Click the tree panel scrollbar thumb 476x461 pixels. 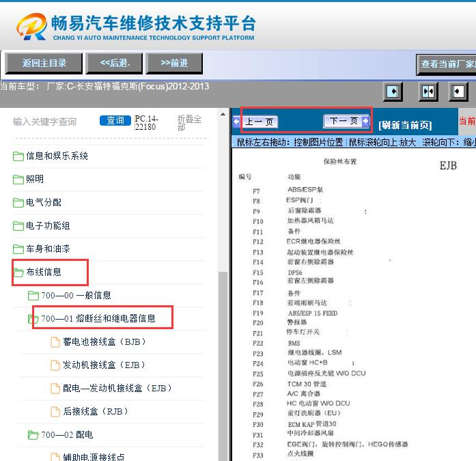point(223,365)
